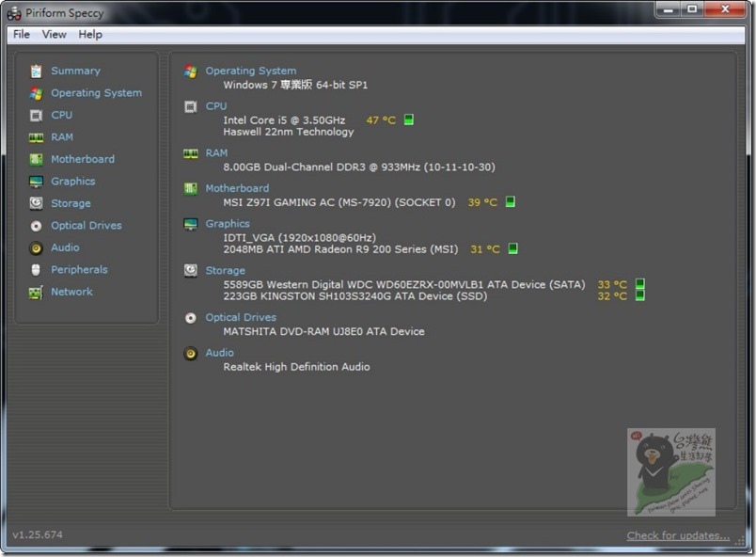756x557 pixels.
Task: Open the Help menu
Action: [90, 34]
